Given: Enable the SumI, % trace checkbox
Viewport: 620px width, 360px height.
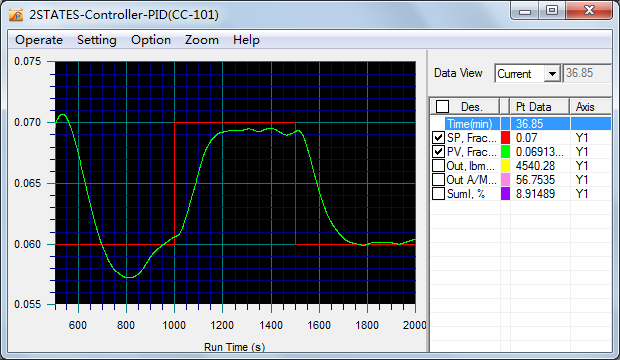Looking at the screenshot, I should pos(438,193).
